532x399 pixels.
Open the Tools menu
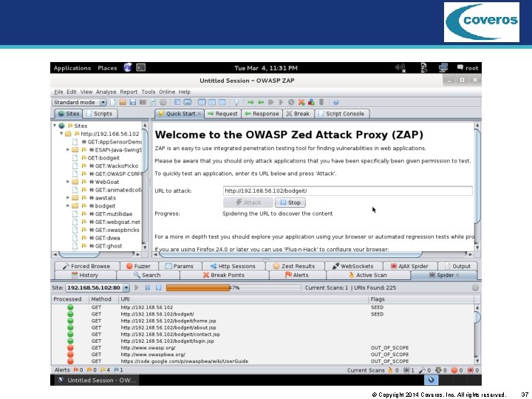click(149, 92)
